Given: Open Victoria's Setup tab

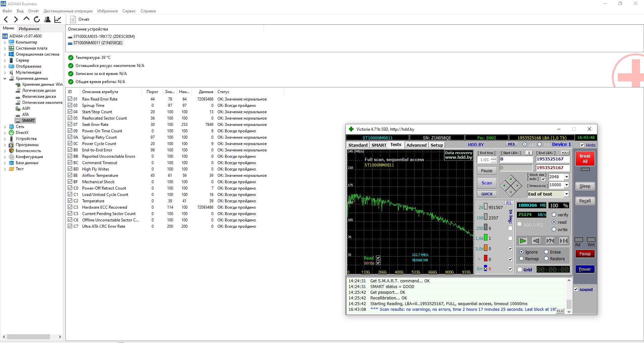Looking at the screenshot, I should pyautogui.click(x=437, y=145).
